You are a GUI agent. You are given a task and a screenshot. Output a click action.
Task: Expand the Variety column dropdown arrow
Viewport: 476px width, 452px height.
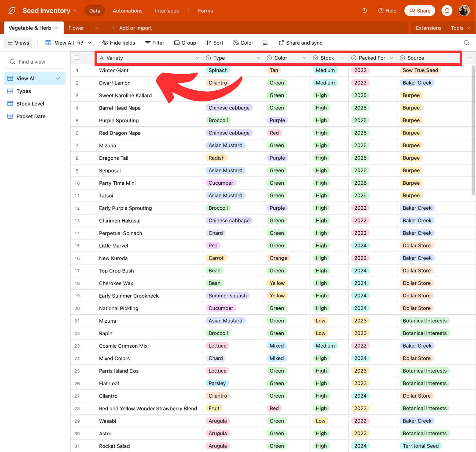pos(197,58)
